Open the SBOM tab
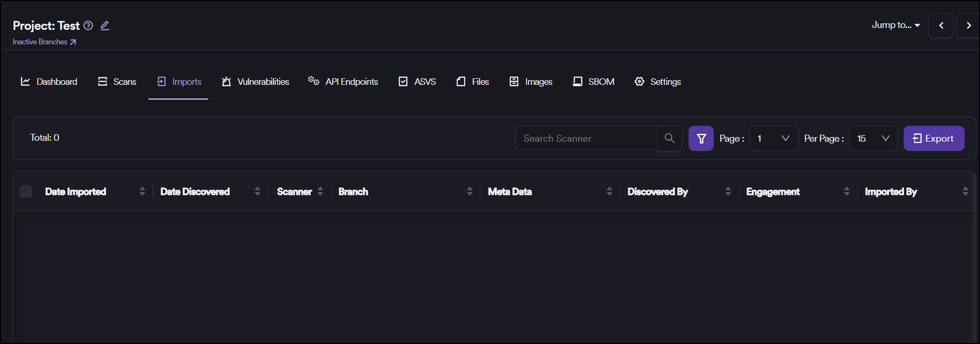 pyautogui.click(x=594, y=82)
